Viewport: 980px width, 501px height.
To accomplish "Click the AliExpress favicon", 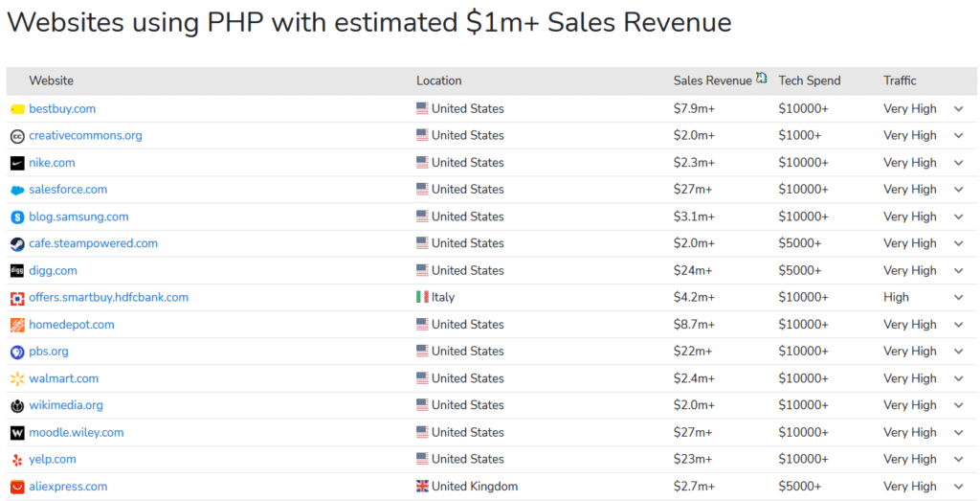I will pyautogui.click(x=17, y=487).
